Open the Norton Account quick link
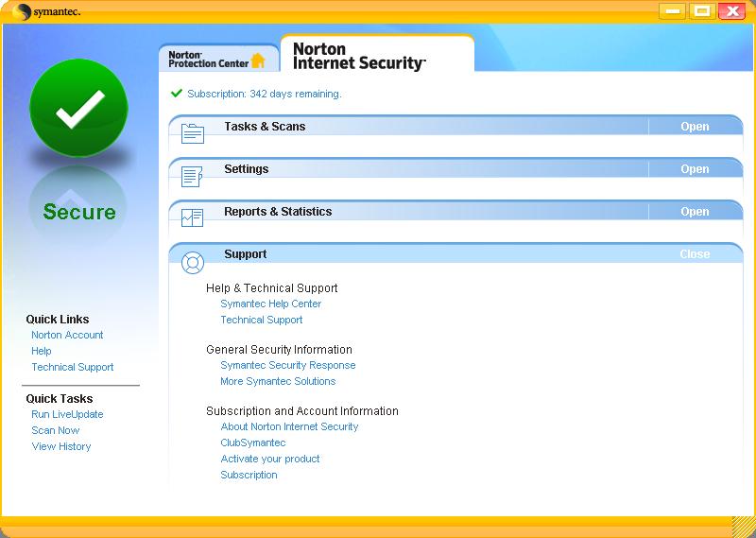This screenshot has width=756, height=538. coord(67,335)
